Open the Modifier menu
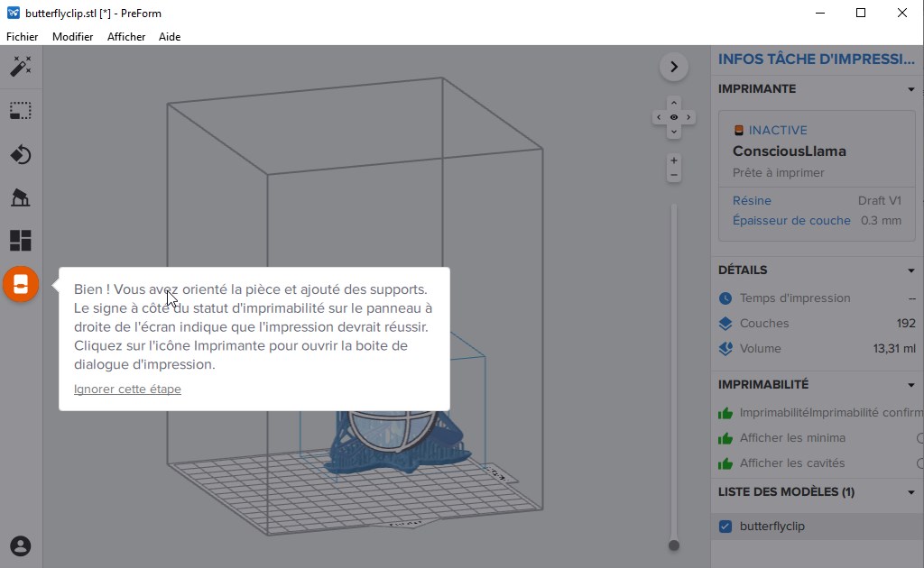This screenshot has height=568, width=924. (72, 36)
